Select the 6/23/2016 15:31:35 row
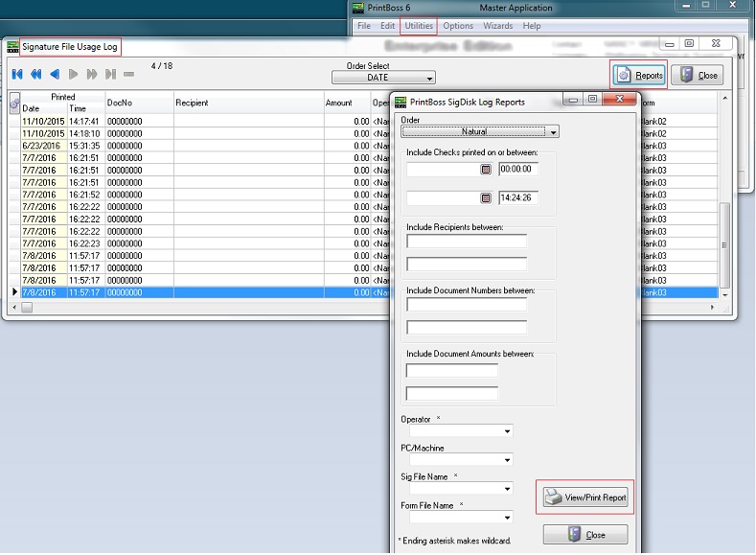The height and width of the screenshot is (555, 756). [205, 146]
